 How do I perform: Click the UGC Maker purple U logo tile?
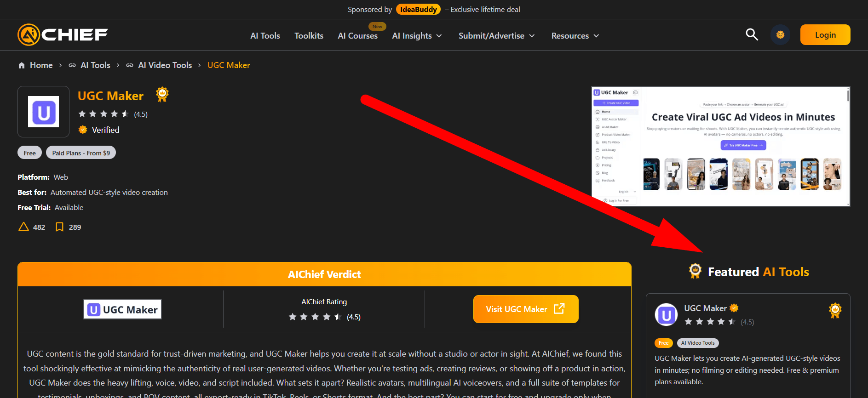[x=44, y=112]
